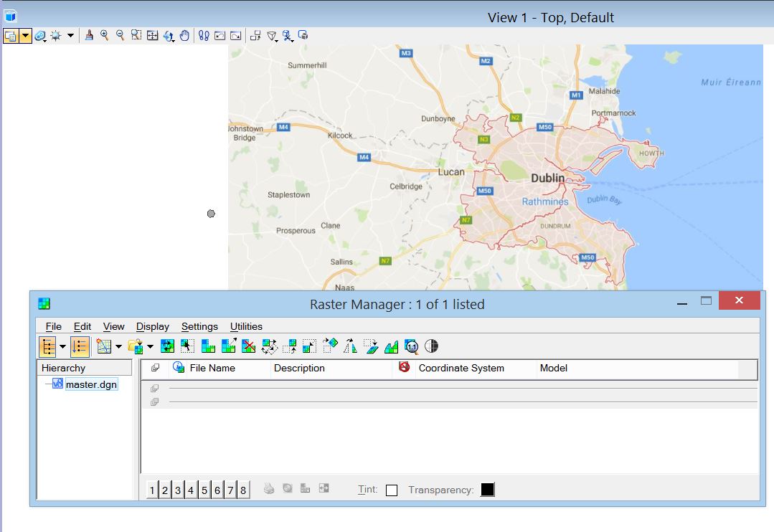This screenshot has width=774, height=532.
Task: Expand dropdown beside the Hierarchy tree button
Action: coord(62,346)
